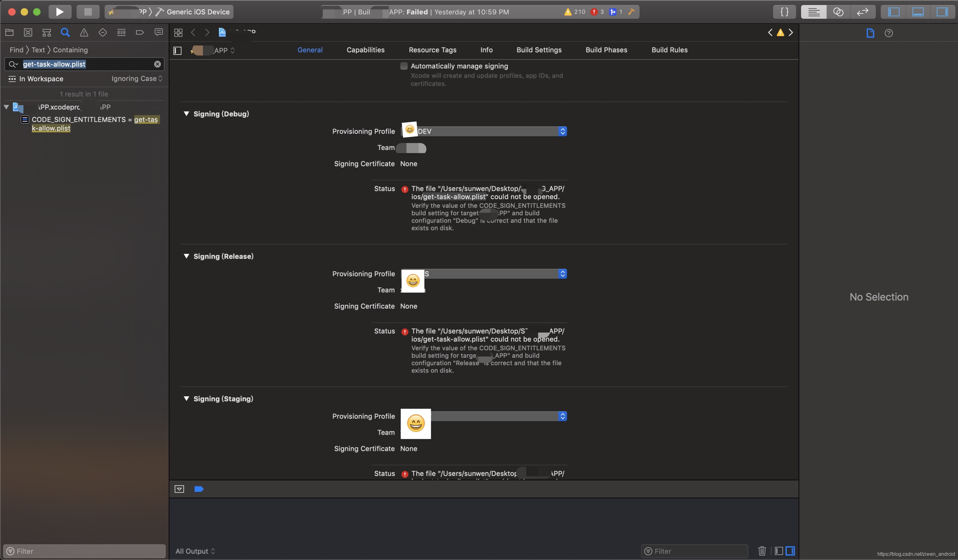Open search options magnifier dropdown
958x560 pixels.
coord(13,64)
